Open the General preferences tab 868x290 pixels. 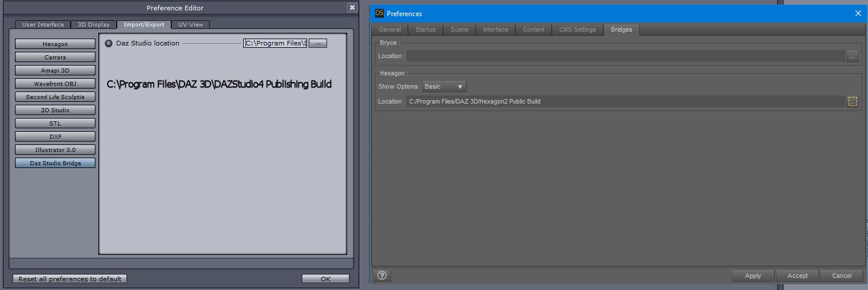coord(390,29)
